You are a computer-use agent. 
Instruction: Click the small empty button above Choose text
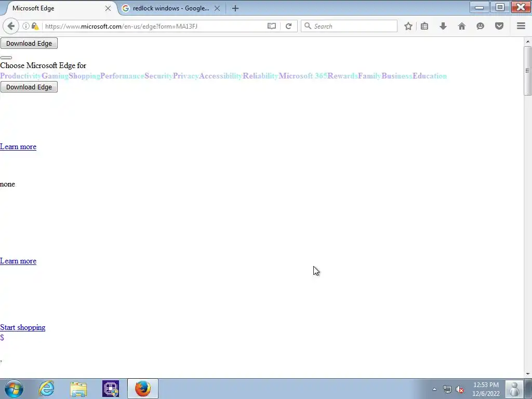pos(6,58)
